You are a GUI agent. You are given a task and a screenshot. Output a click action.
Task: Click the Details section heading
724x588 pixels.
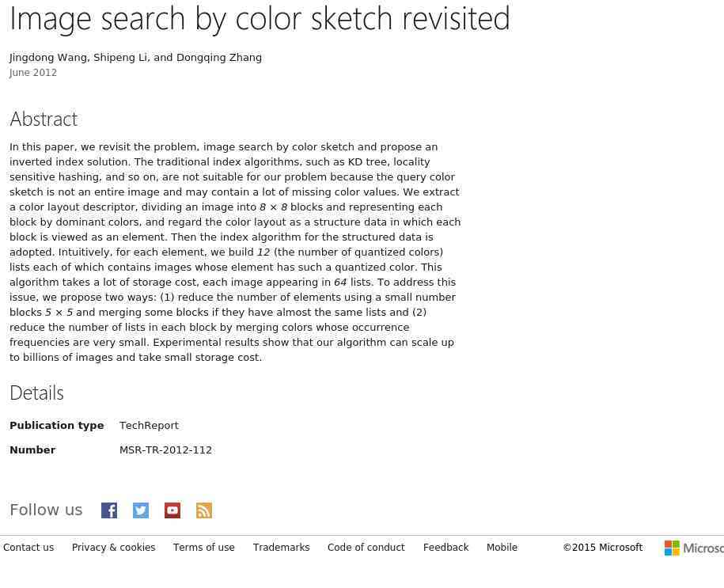pos(37,393)
